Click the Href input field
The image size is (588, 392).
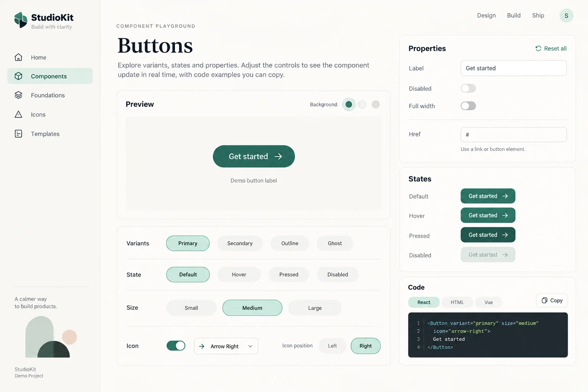(514, 135)
